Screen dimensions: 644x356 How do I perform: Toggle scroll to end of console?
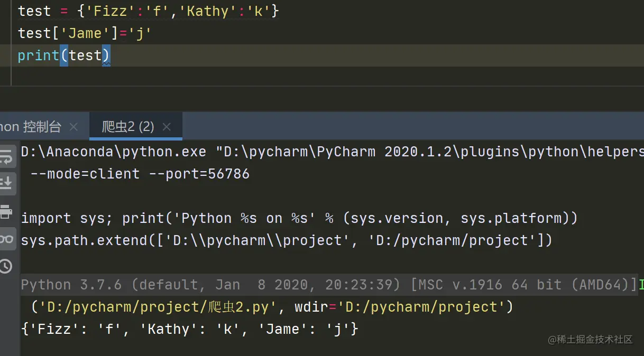point(6,184)
